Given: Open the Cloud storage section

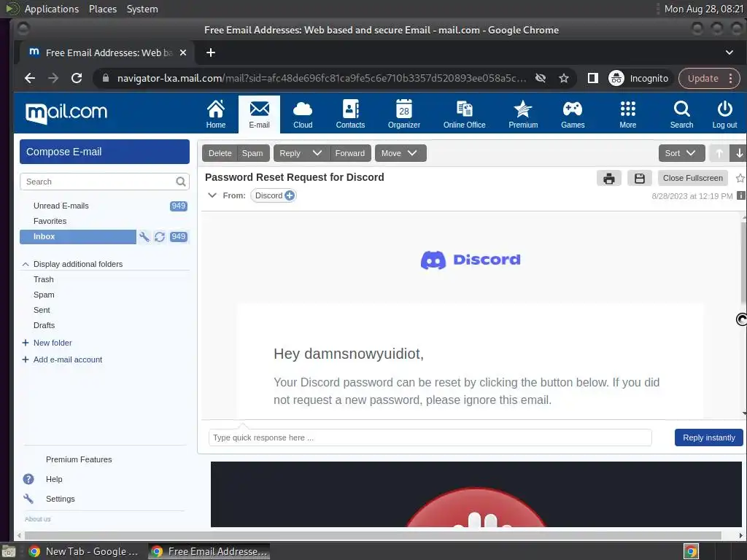Looking at the screenshot, I should 303,114.
